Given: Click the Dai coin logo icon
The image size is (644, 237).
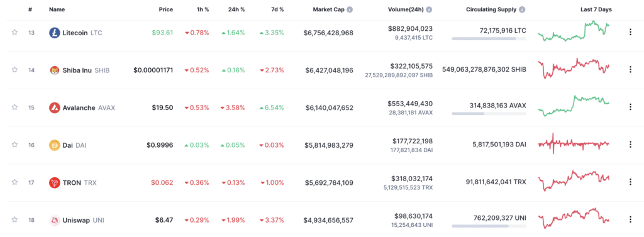Looking at the screenshot, I should [54, 145].
